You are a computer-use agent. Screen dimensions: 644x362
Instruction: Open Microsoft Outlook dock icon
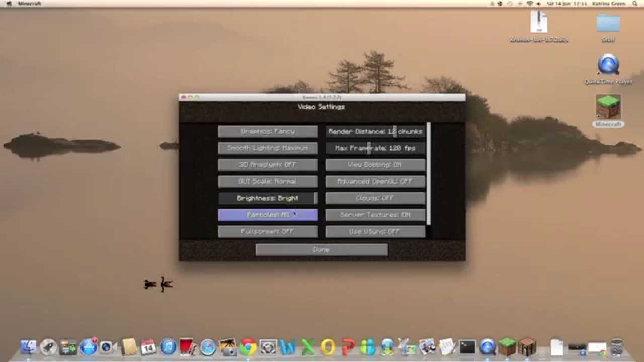coord(328,347)
